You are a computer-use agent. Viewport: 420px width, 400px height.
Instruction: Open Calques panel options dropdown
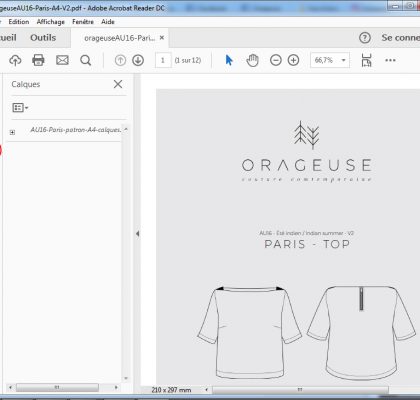click(20, 108)
